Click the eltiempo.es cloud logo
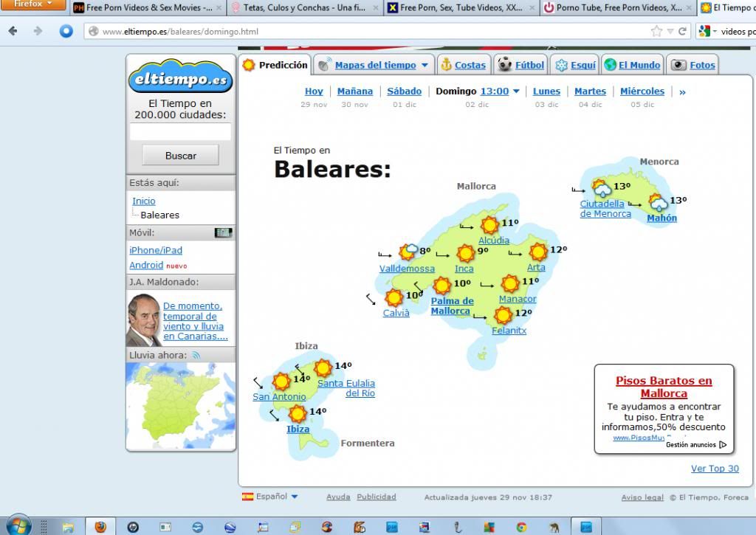This screenshot has width=756, height=535. coord(180,76)
